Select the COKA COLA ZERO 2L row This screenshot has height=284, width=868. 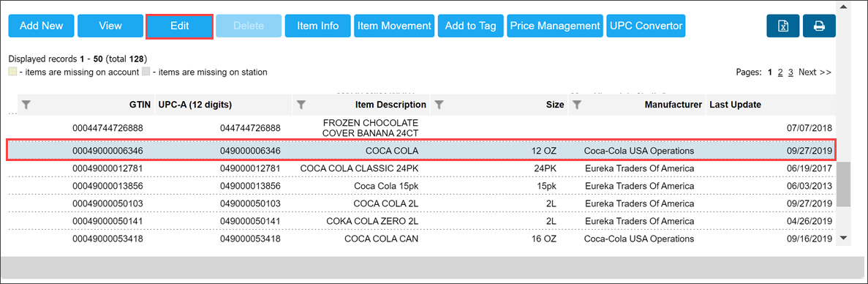tap(420, 222)
